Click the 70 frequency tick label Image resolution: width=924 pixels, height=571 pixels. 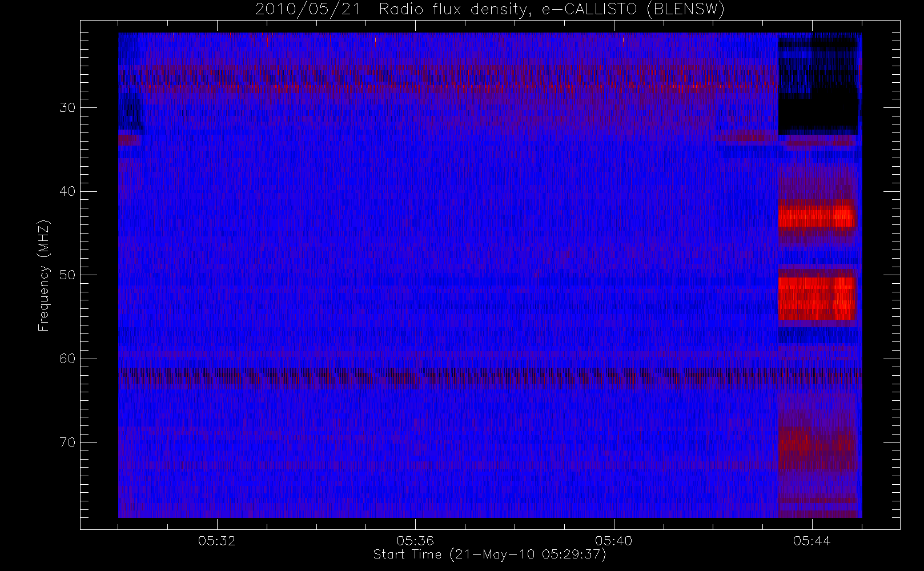(x=67, y=442)
